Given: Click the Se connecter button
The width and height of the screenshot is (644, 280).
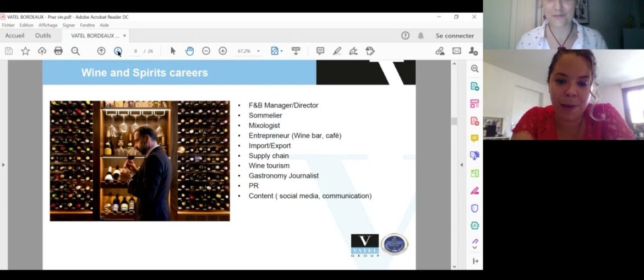Looking at the screenshot, I should 455,36.
